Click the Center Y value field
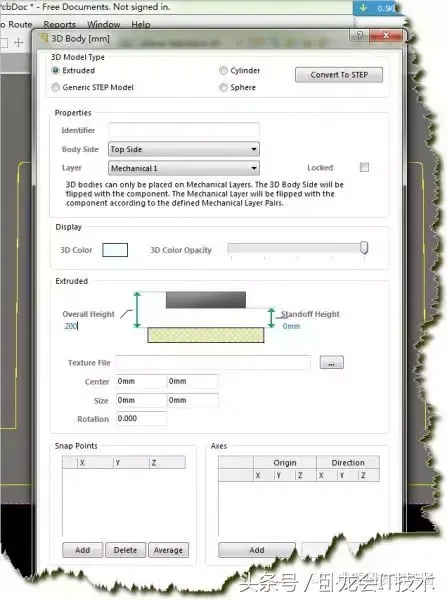This screenshot has height=600, width=447. (x=193, y=381)
